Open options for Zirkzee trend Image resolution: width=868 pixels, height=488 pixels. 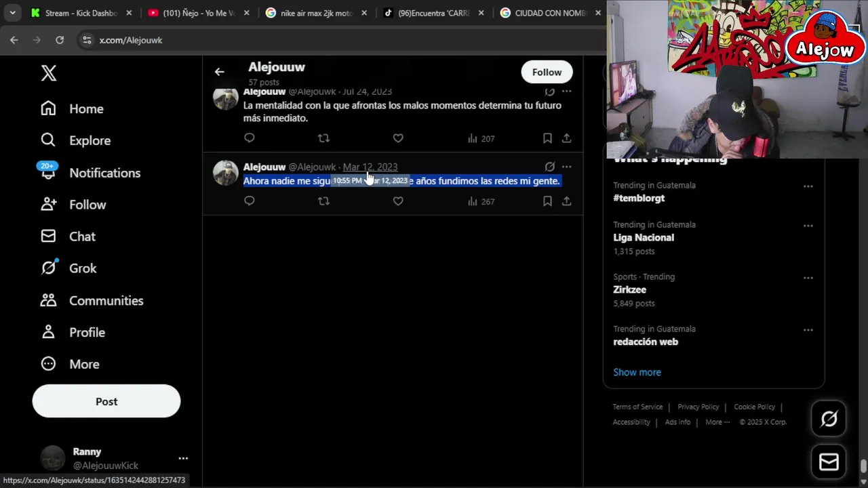808,278
